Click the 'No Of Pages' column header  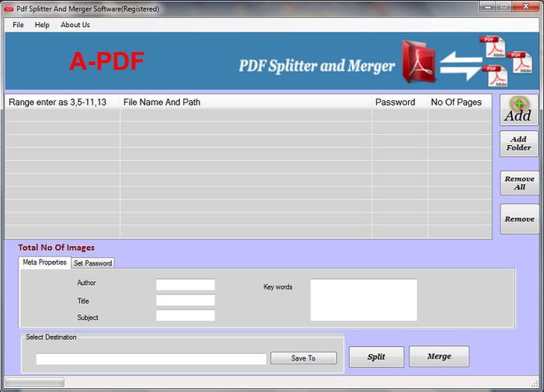[x=460, y=102]
